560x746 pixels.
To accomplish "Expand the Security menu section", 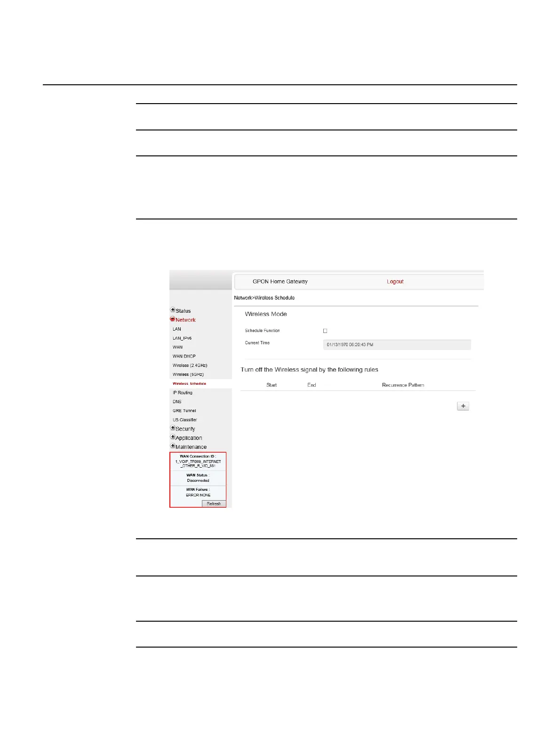I will click(183, 429).
